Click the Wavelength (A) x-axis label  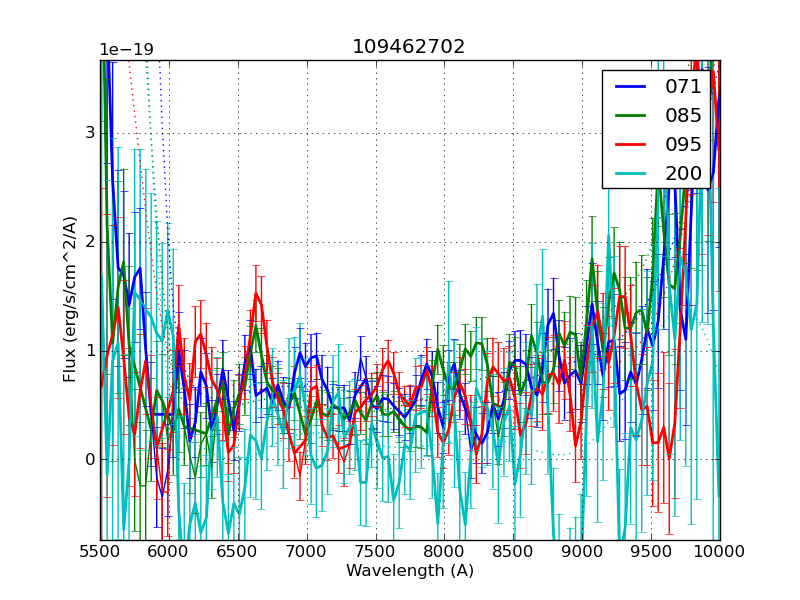(410, 571)
